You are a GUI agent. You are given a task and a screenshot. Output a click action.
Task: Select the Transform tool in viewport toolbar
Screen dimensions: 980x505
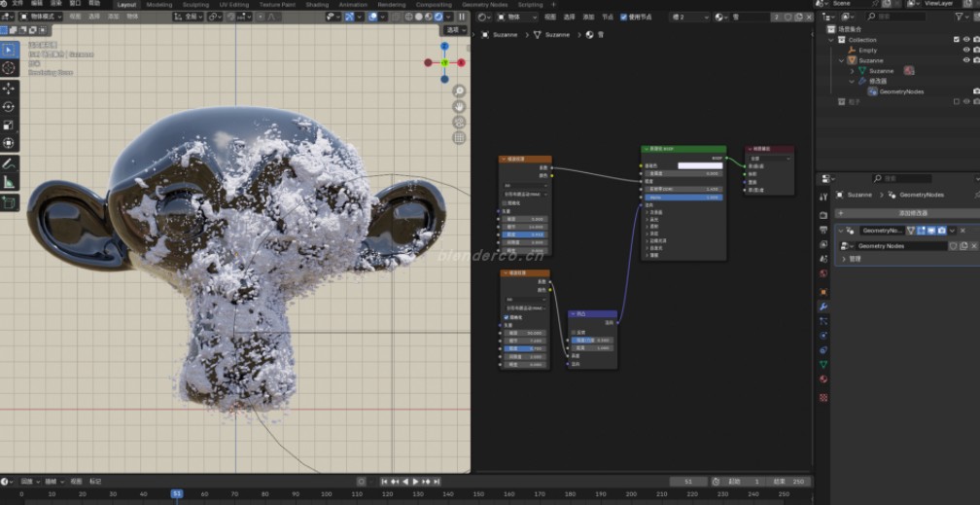[10, 143]
